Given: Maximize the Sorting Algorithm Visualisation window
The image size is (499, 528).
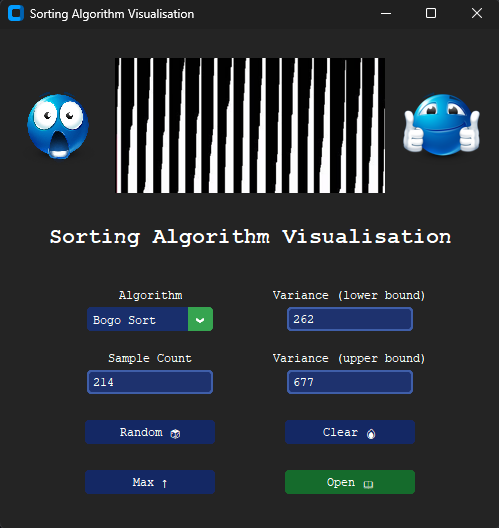Looking at the screenshot, I should [431, 13].
